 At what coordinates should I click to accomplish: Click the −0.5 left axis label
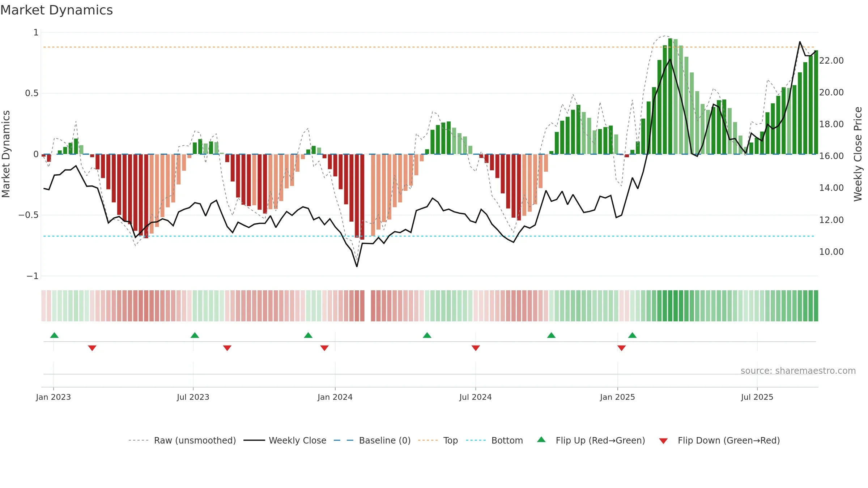click(29, 215)
